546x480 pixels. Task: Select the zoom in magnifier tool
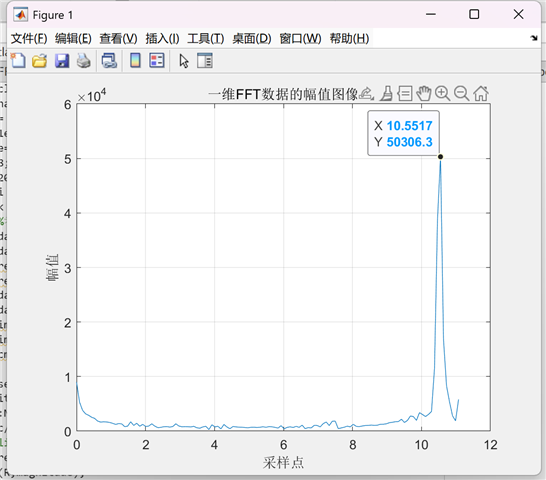(x=443, y=94)
